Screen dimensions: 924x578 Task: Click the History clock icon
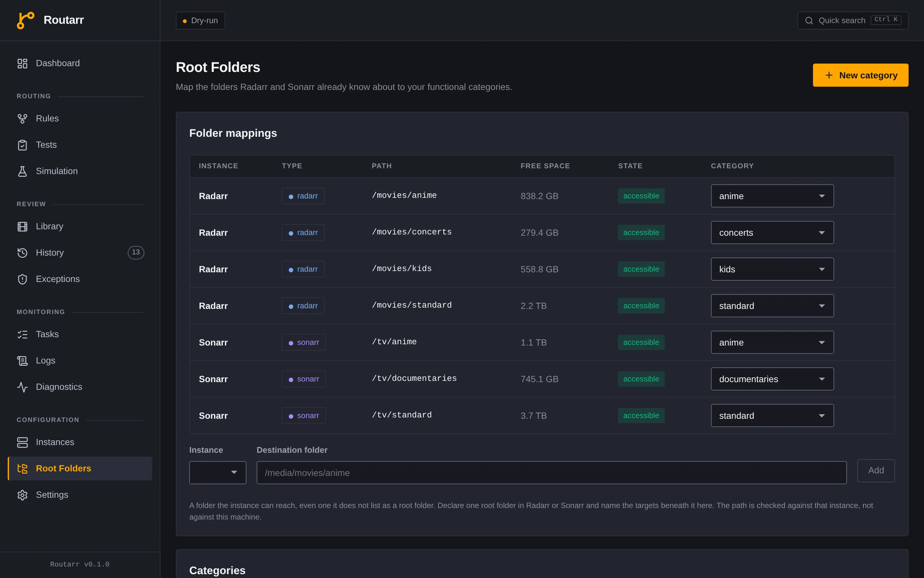[x=22, y=253]
